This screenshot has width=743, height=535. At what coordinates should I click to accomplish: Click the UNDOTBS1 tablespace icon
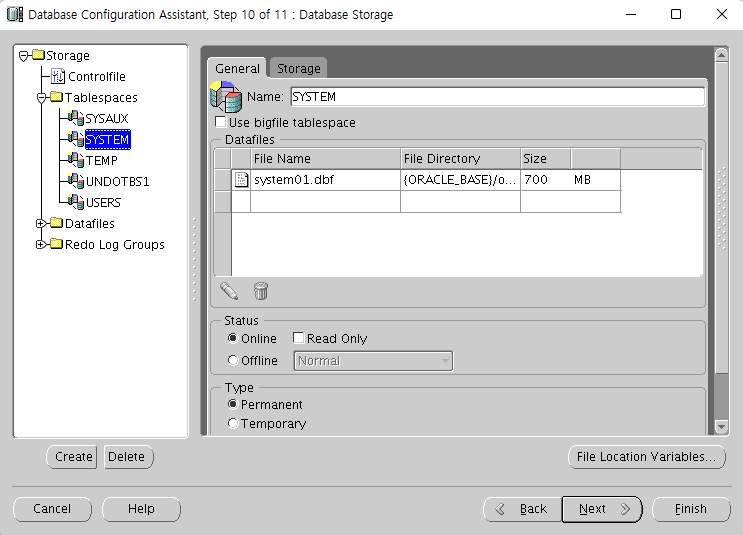pos(76,181)
